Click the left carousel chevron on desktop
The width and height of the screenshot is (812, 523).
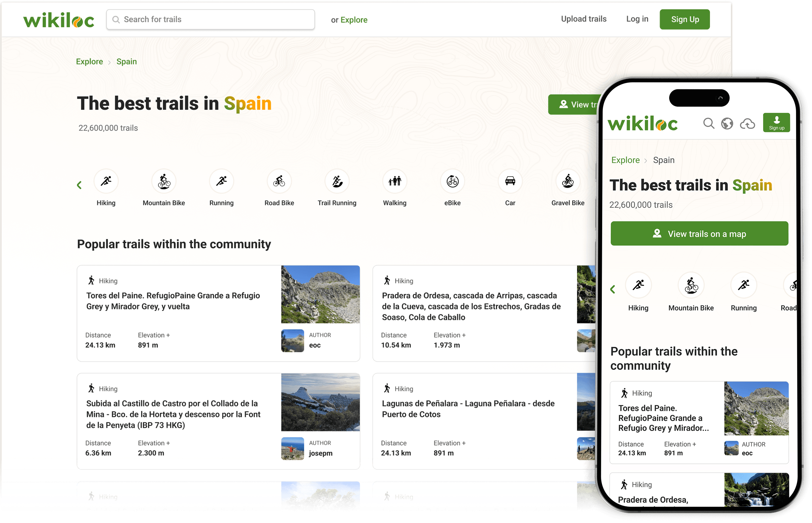pyautogui.click(x=79, y=185)
